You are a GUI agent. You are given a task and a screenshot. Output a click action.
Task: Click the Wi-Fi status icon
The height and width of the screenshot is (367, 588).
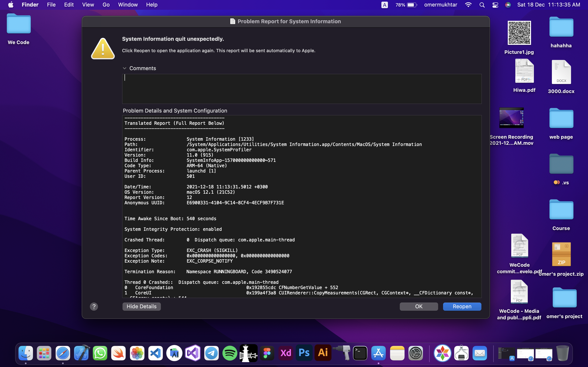468,5
